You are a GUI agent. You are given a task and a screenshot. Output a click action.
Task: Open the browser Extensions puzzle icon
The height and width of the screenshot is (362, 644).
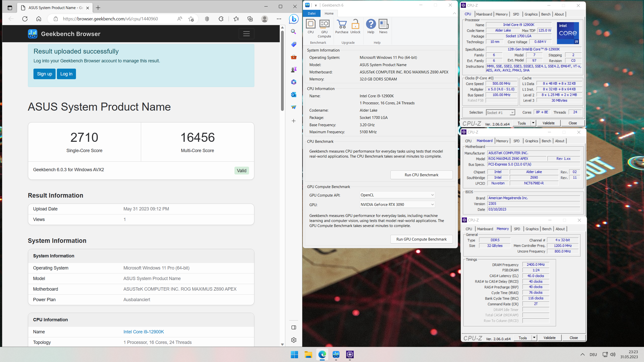pyautogui.click(x=221, y=19)
